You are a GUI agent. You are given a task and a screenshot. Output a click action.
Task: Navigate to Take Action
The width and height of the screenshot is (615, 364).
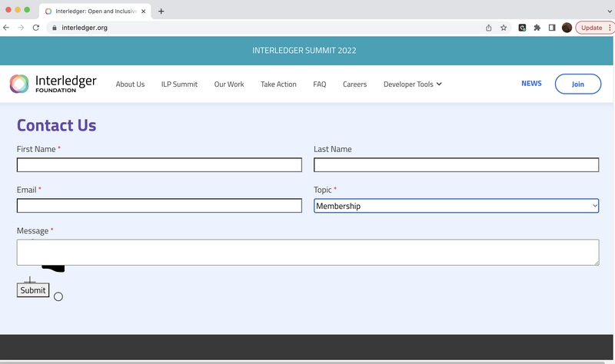coord(278,84)
